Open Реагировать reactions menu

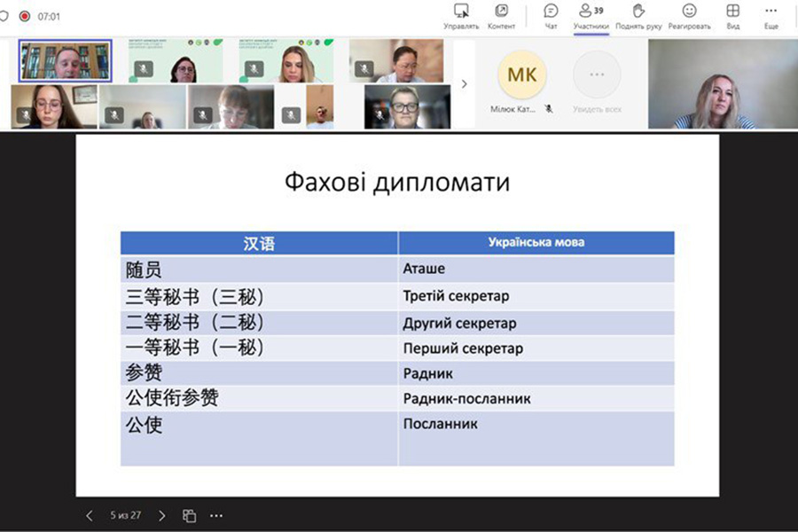point(689,16)
